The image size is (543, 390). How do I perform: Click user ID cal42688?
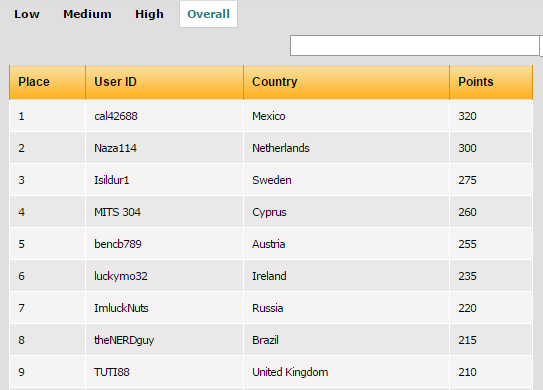pyautogui.click(x=116, y=116)
